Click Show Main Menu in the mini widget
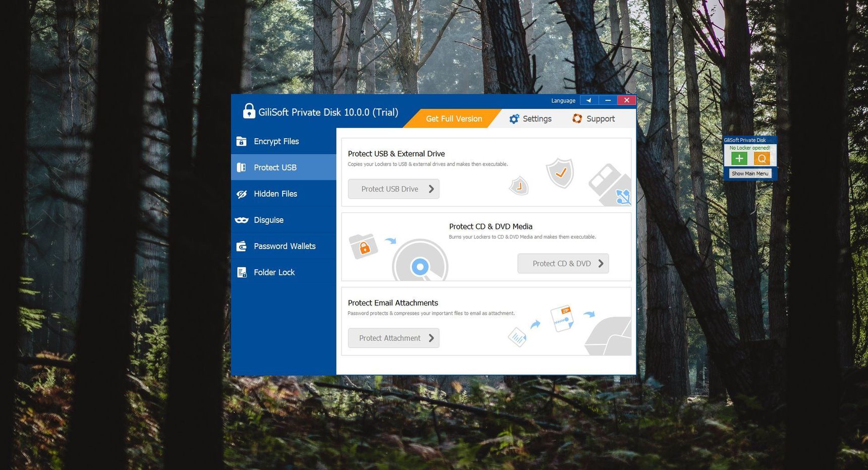 pyautogui.click(x=750, y=173)
